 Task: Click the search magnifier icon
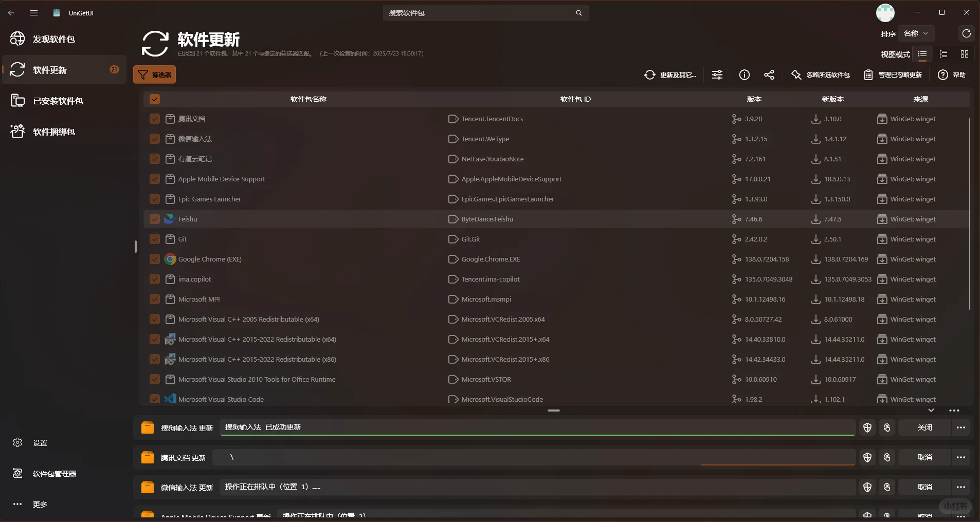click(x=579, y=13)
